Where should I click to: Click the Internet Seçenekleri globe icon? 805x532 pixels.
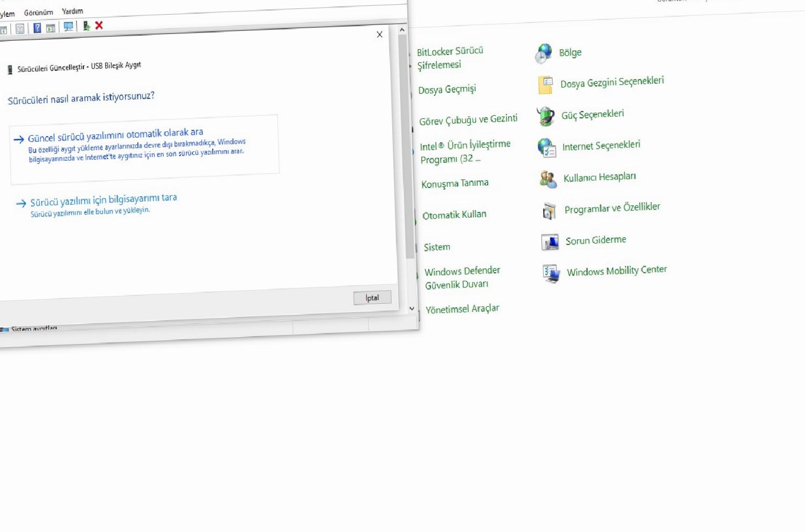[x=547, y=148]
